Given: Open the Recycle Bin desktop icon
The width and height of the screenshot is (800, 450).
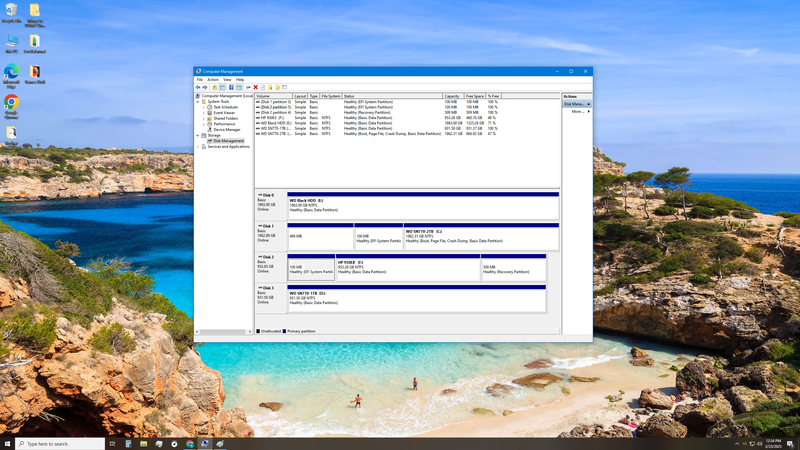Looking at the screenshot, I should pyautogui.click(x=11, y=13).
